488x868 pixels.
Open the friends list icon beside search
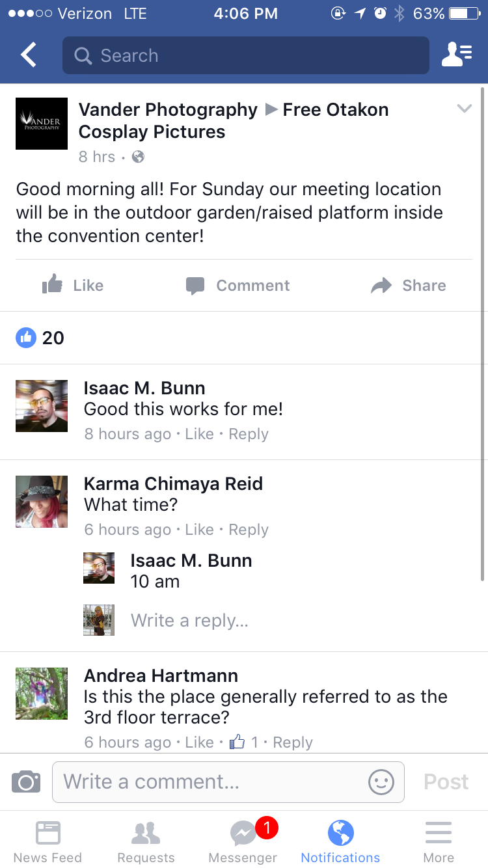tap(457, 55)
